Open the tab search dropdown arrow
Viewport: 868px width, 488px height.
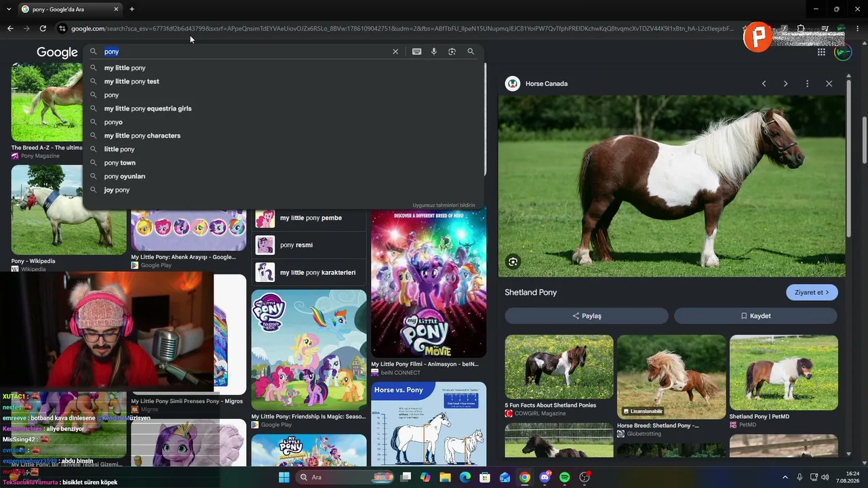9,9
